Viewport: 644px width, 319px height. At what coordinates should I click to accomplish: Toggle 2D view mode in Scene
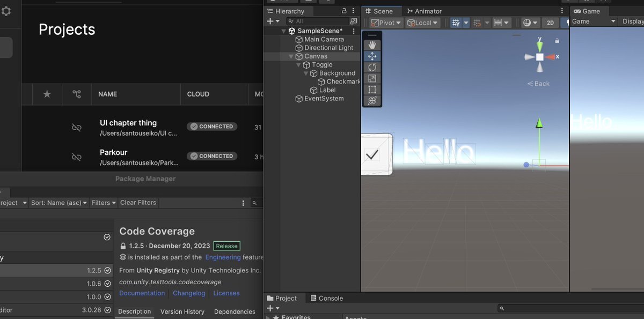coord(550,23)
